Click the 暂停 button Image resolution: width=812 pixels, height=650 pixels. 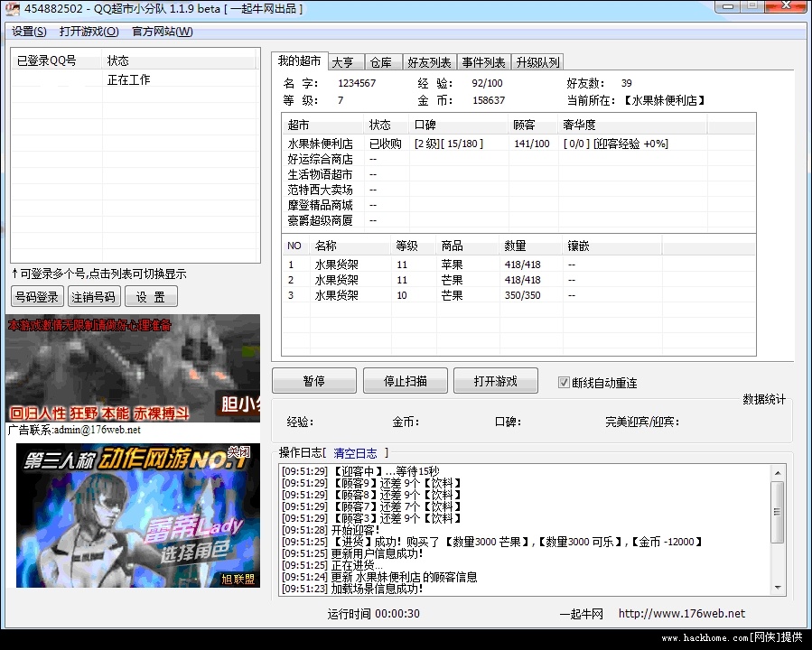click(314, 381)
